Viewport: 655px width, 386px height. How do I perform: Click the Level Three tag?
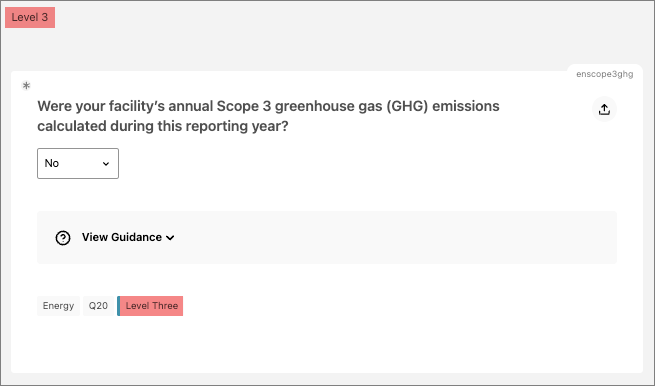pos(150,306)
